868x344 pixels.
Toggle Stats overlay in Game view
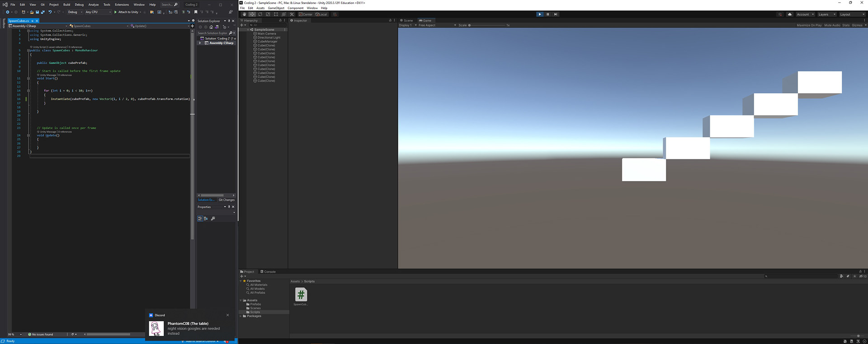pos(846,25)
